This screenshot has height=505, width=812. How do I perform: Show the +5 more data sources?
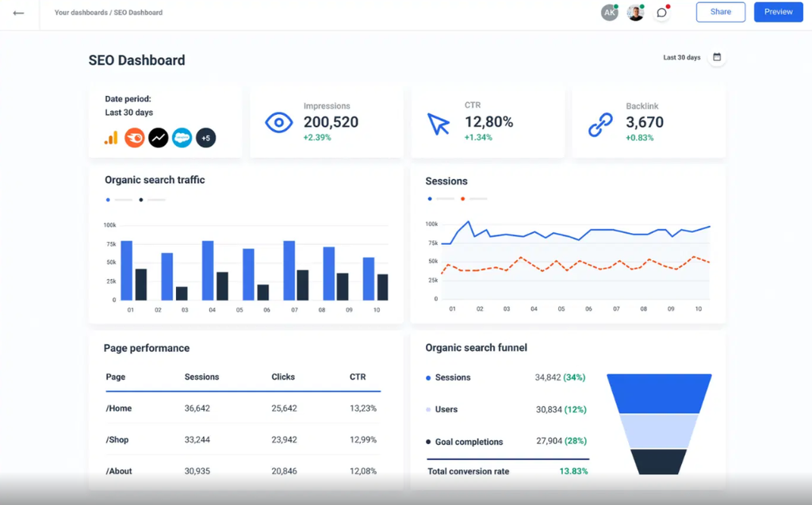205,138
